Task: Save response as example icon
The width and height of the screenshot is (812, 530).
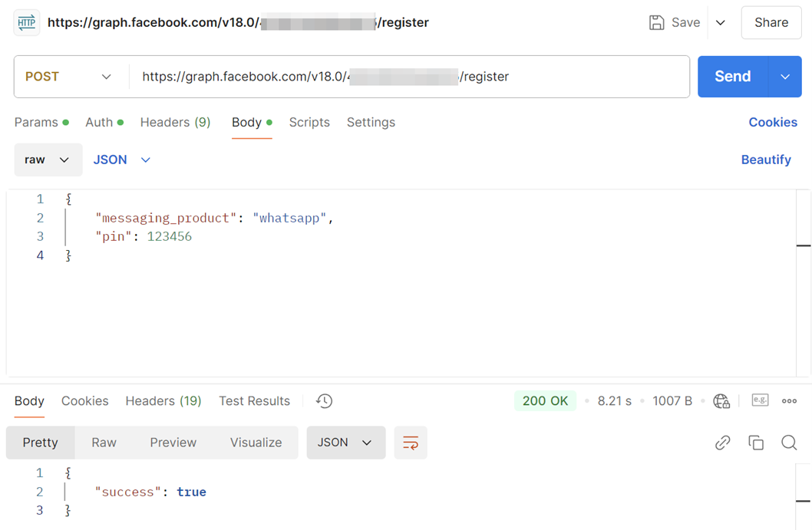Action: coord(760,400)
